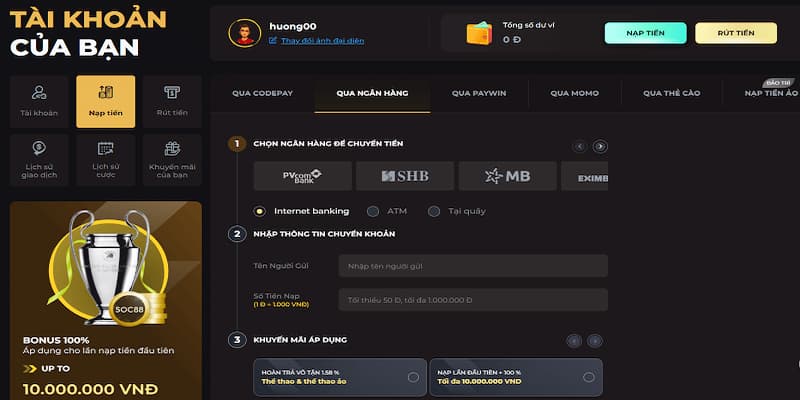Click the huong00 profile avatar
The width and height of the screenshot is (800, 400).
coord(245,33)
